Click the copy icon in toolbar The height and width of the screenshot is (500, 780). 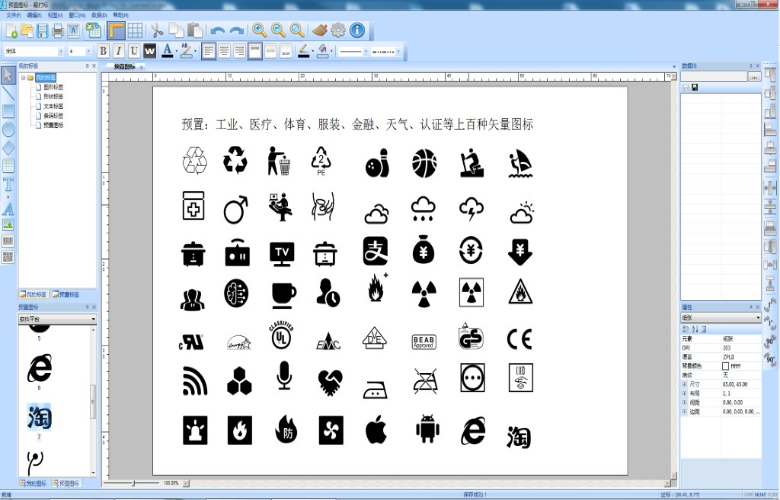(x=176, y=30)
